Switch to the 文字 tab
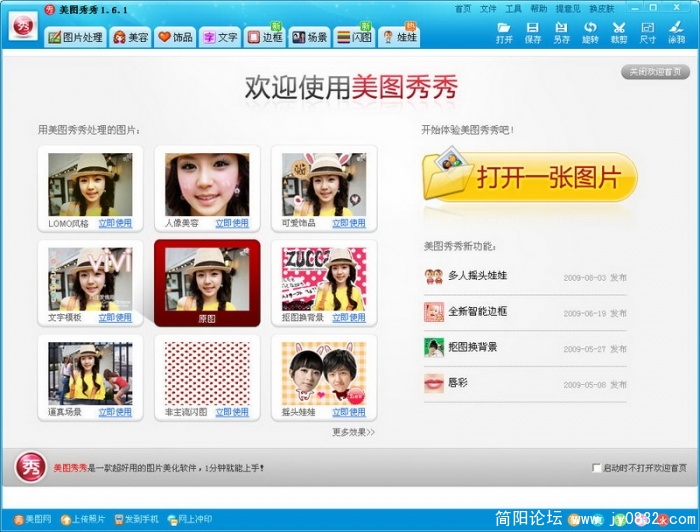Screen dimensions: 700x532 [220, 37]
